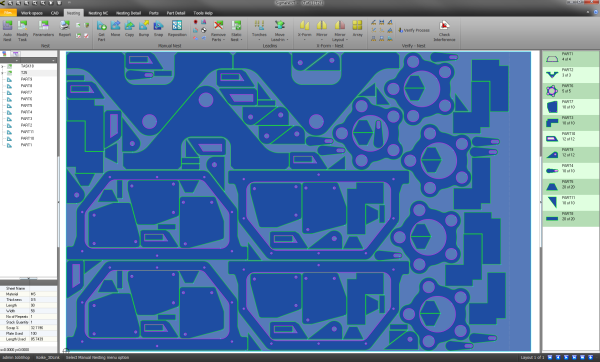
Task: Open the Remove Parts dropdown
Action: tap(218, 31)
